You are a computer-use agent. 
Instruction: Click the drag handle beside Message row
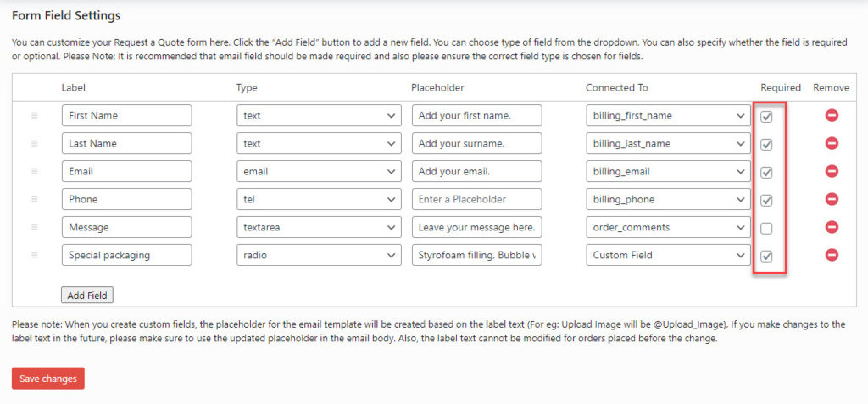point(34,227)
